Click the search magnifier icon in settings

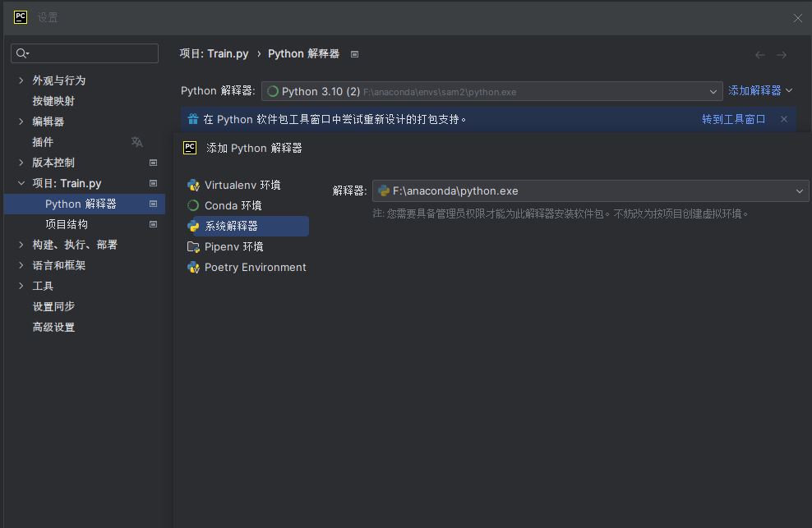pos(21,53)
